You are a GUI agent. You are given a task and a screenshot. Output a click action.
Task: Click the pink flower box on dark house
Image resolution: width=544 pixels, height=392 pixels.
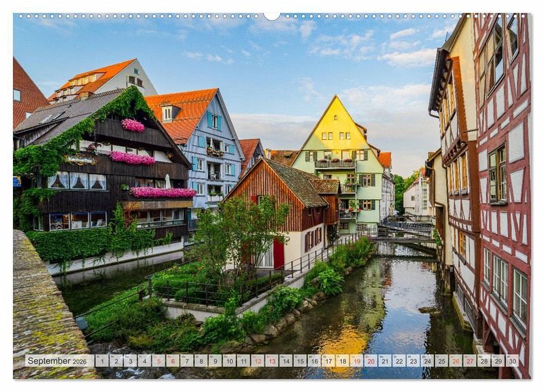click(x=133, y=158)
